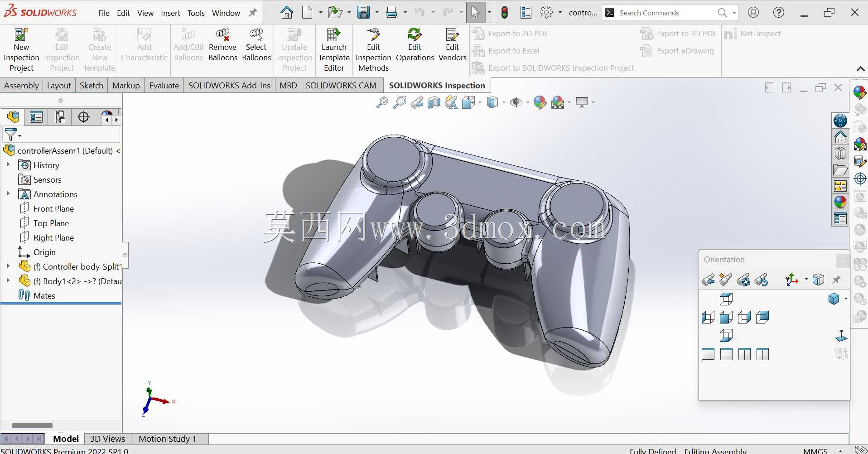This screenshot has width=868, height=454.
Task: Switch to the 3D Views tab
Action: [x=107, y=439]
